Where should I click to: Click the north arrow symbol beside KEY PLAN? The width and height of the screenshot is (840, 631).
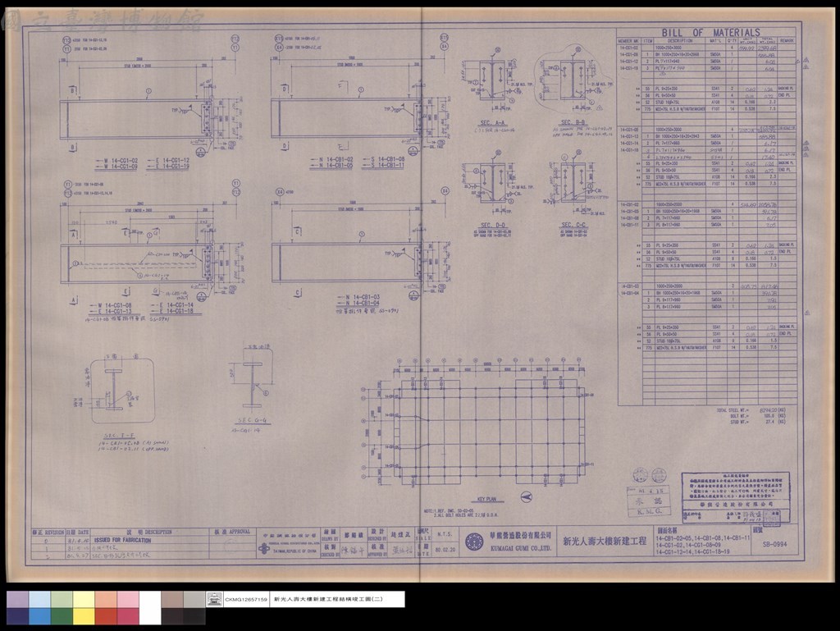click(527, 497)
